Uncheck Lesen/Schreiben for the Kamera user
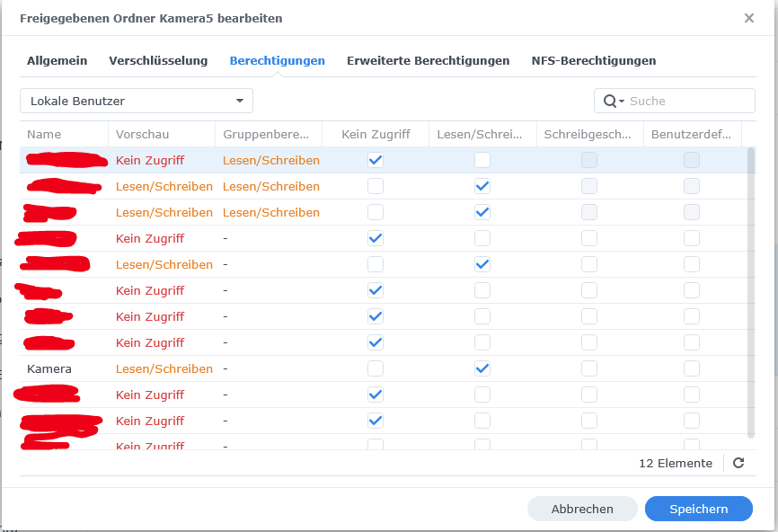The width and height of the screenshot is (778, 532). 482,368
